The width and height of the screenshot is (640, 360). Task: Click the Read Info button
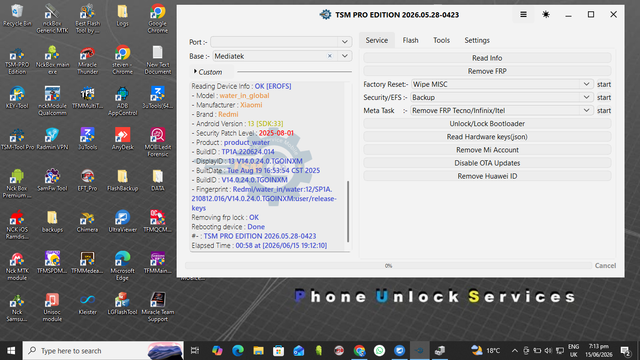point(487,58)
